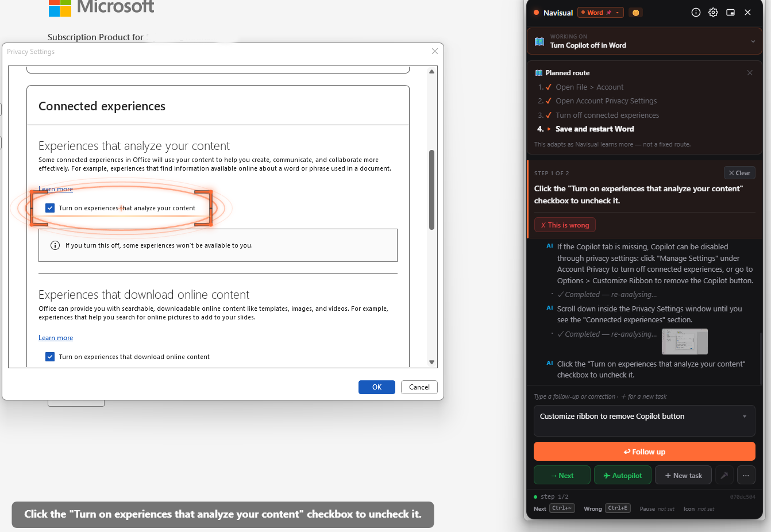Click the orange Navisual logo dot
Screen dimensions: 771x532
[536, 13]
